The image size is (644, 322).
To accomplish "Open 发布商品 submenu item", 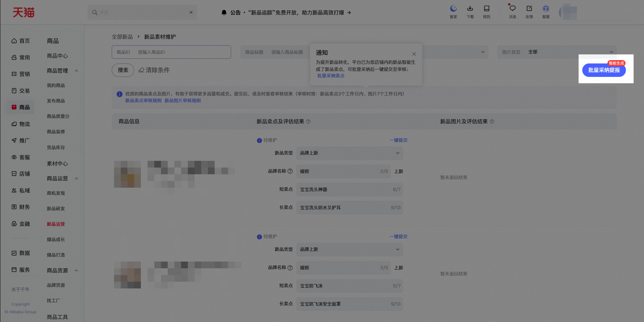I will (x=56, y=101).
